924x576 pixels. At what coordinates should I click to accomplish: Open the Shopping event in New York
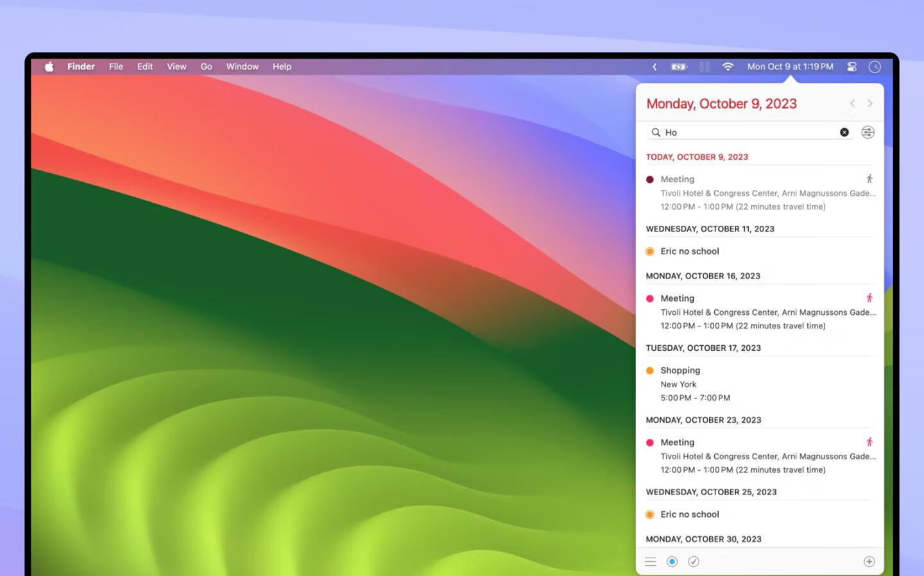click(x=680, y=371)
